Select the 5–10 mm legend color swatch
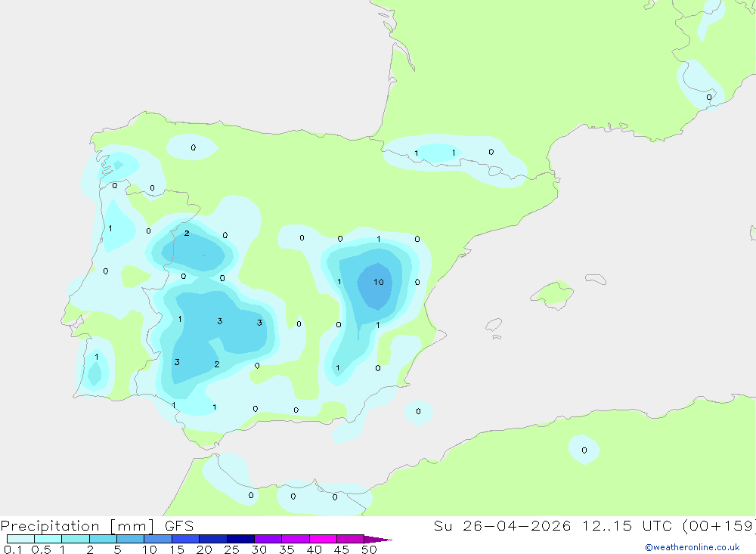 [131, 539]
